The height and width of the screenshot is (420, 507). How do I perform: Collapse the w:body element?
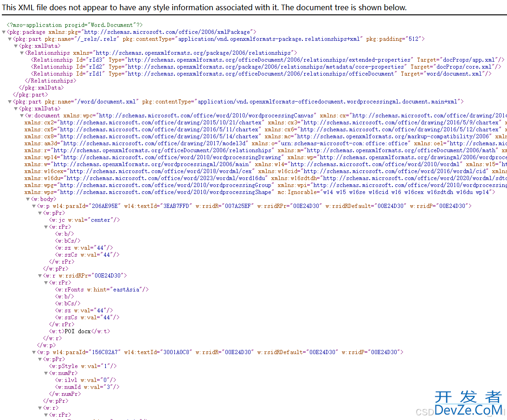click(28, 199)
